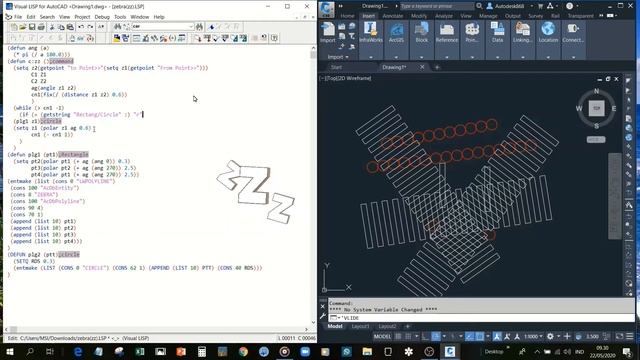This screenshot has height=360, width=640.
Task: Click Clean Screen icon in status bar
Action: [x=619, y=336]
